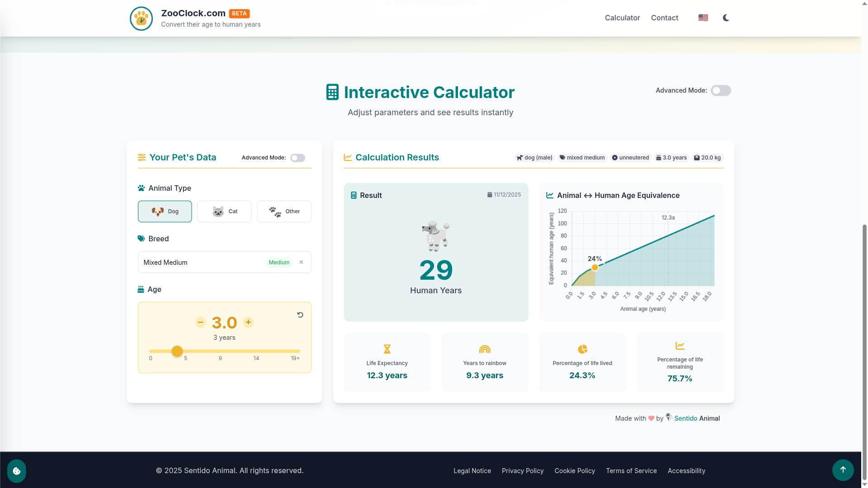Click the ZooClock paw logo
Viewport: 868px width, 488px height.
pos(141,19)
